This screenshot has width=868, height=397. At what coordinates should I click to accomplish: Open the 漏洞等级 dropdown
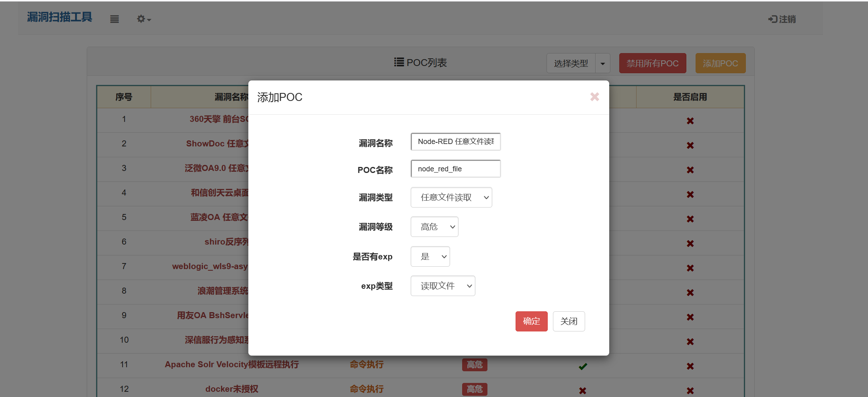pyautogui.click(x=434, y=227)
